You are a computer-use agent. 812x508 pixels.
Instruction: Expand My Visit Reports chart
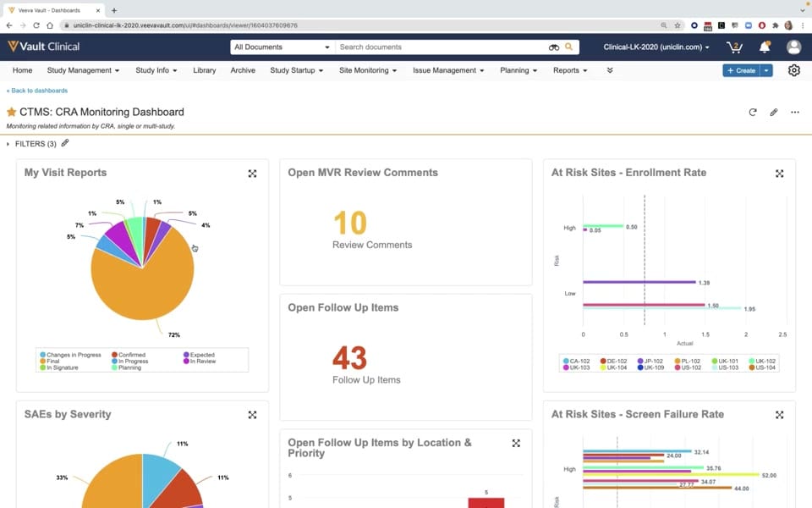point(252,173)
